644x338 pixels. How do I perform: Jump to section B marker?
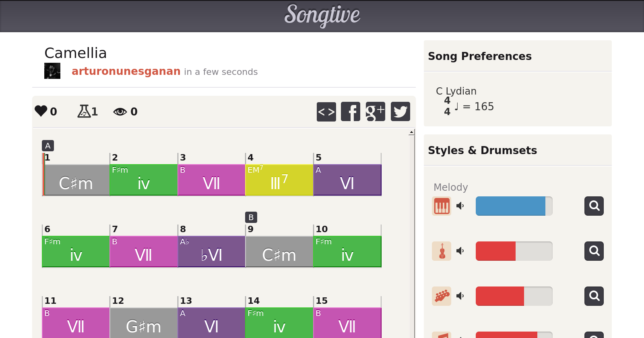(x=251, y=217)
